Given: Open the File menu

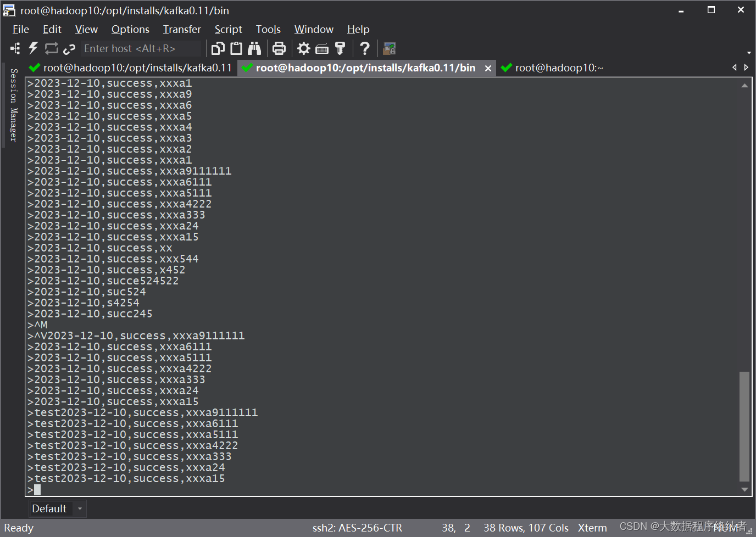Looking at the screenshot, I should tap(21, 29).
